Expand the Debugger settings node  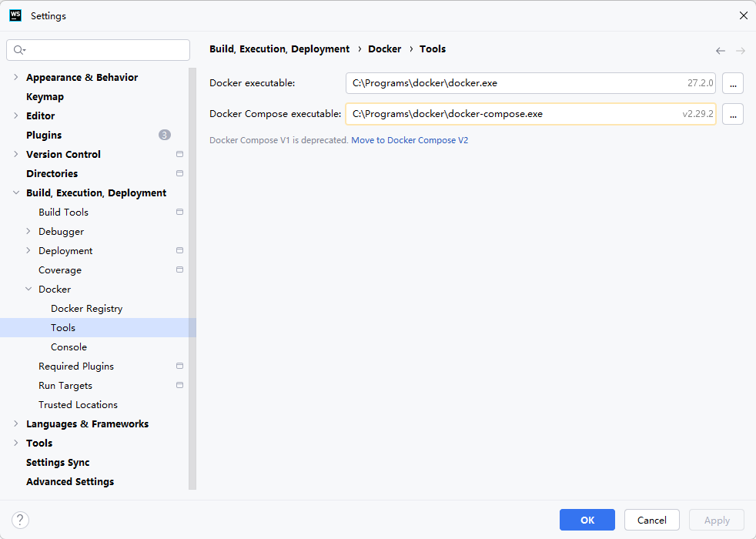tap(28, 232)
